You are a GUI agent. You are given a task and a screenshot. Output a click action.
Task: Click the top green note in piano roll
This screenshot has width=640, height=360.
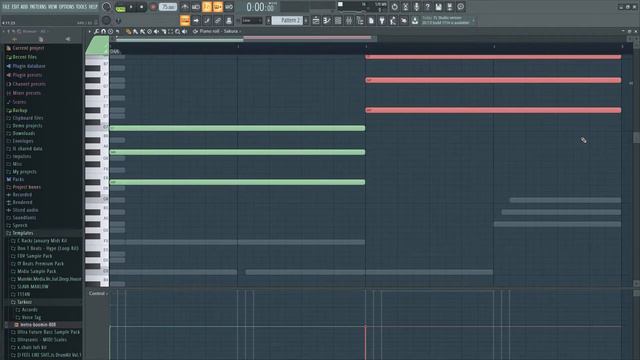pyautogui.click(x=237, y=128)
